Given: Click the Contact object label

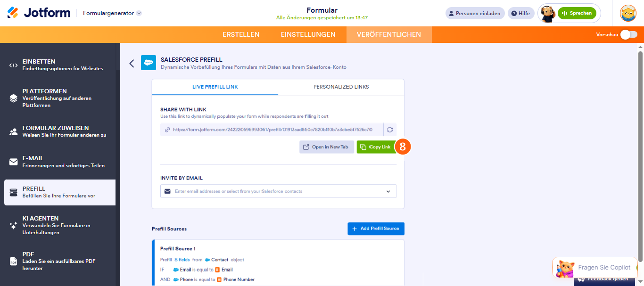Looking at the screenshot, I should 220,260.
